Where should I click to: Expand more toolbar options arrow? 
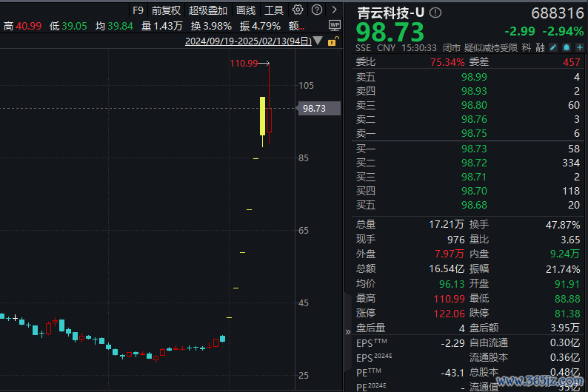(x=335, y=10)
